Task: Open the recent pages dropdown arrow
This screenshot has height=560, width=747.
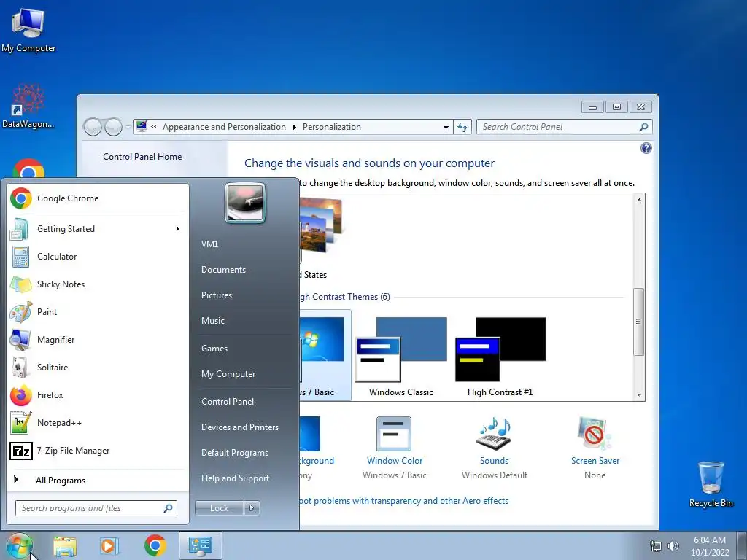Action: (128, 127)
